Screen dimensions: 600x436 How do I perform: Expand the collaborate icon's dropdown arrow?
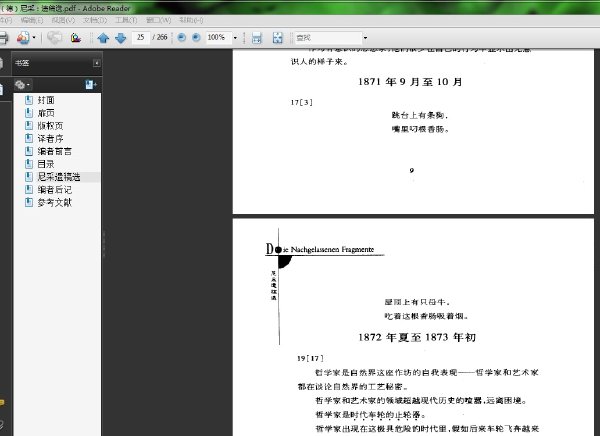tap(34, 38)
